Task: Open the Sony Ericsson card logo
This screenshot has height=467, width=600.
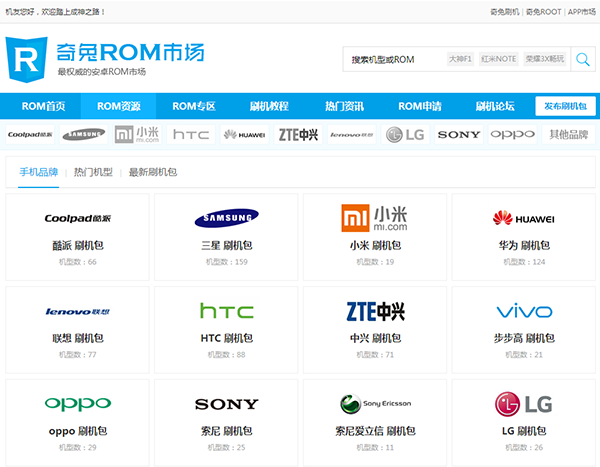Action: tap(375, 404)
